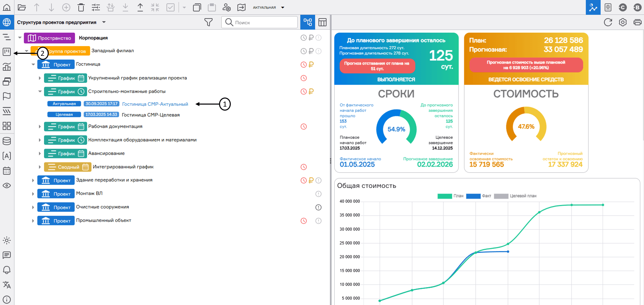Switch to table view
Viewport: 644px width, 305px height.
coord(322,22)
